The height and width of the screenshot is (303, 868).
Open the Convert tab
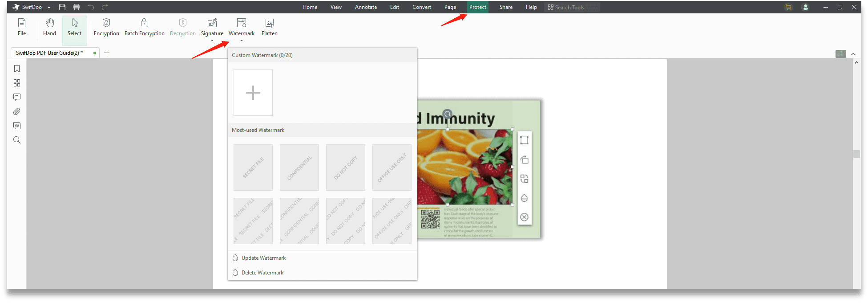click(x=422, y=7)
